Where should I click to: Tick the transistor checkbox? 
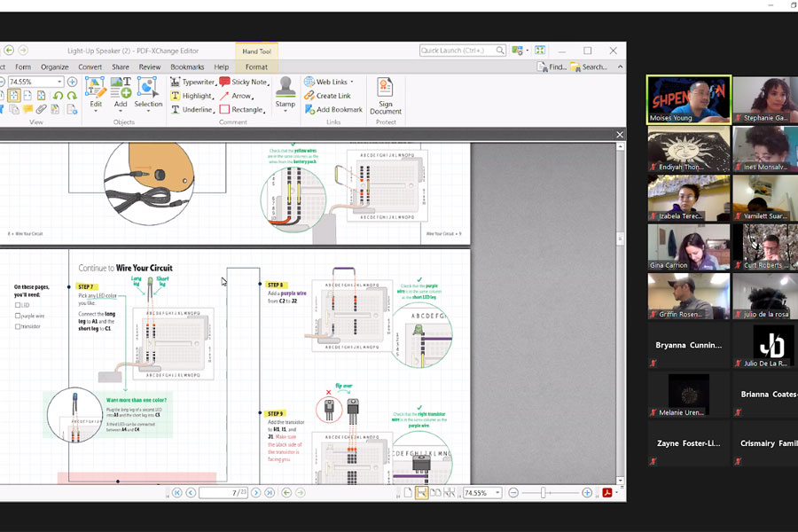18,326
